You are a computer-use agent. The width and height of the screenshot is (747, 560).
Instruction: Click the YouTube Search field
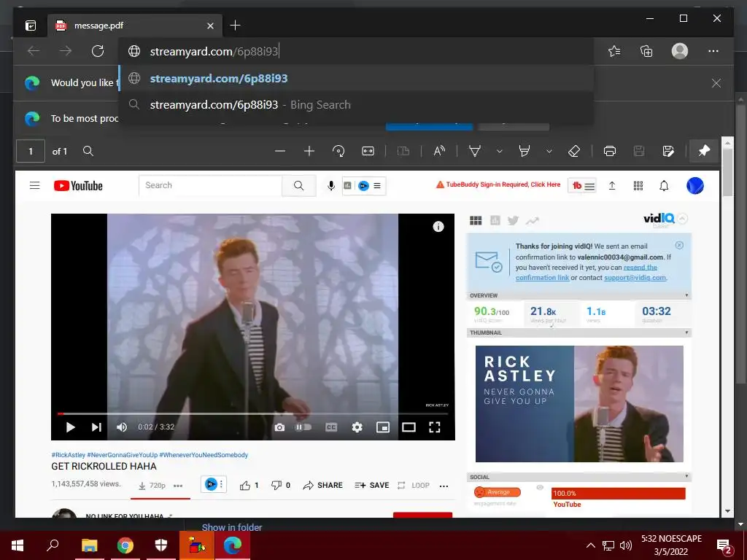click(x=210, y=186)
